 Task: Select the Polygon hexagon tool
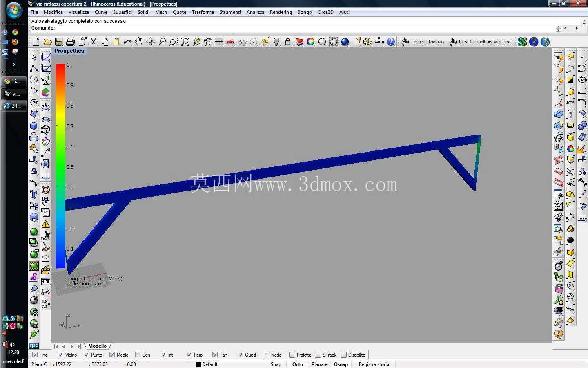coord(34,103)
